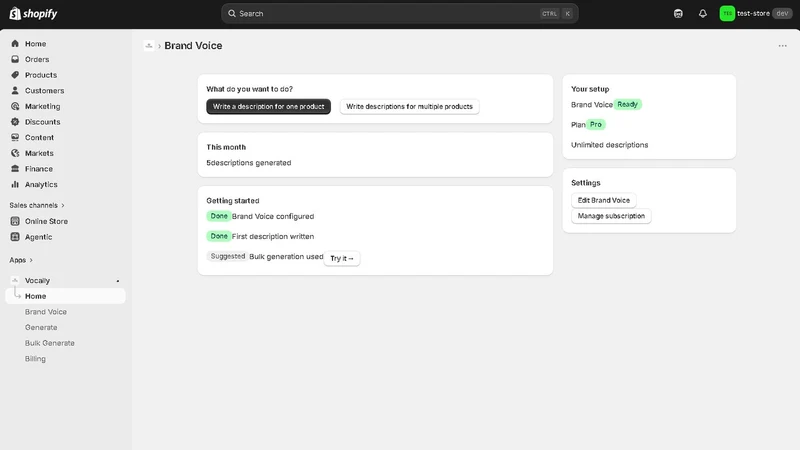Click the 'Your setup' heading
800x450 pixels.
point(590,89)
